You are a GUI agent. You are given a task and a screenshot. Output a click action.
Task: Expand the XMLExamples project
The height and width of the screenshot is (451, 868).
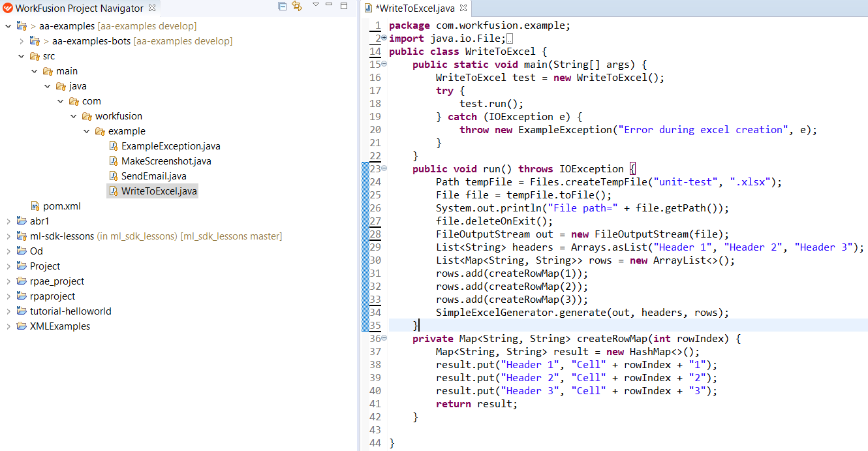click(x=8, y=326)
